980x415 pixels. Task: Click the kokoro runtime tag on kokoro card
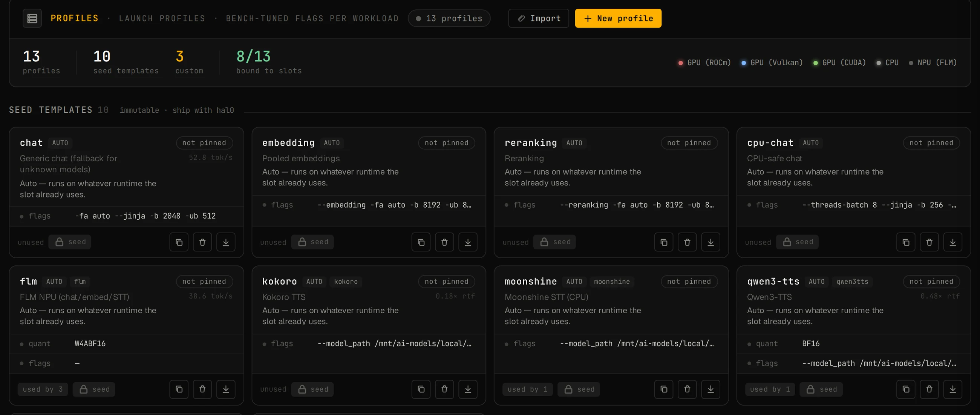(346, 282)
